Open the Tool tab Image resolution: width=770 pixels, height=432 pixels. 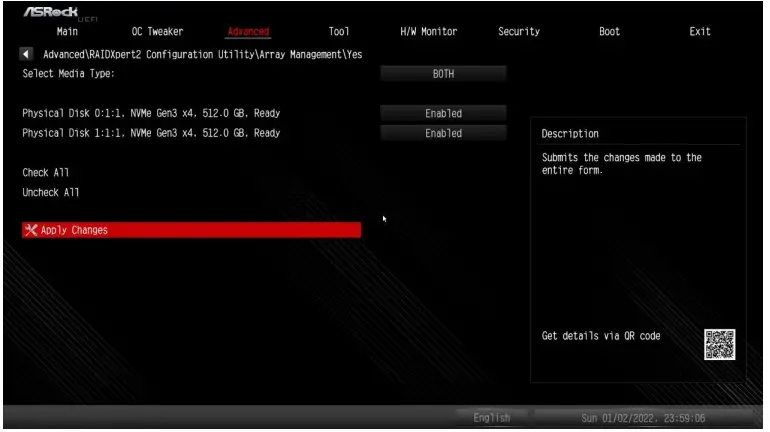(x=339, y=31)
